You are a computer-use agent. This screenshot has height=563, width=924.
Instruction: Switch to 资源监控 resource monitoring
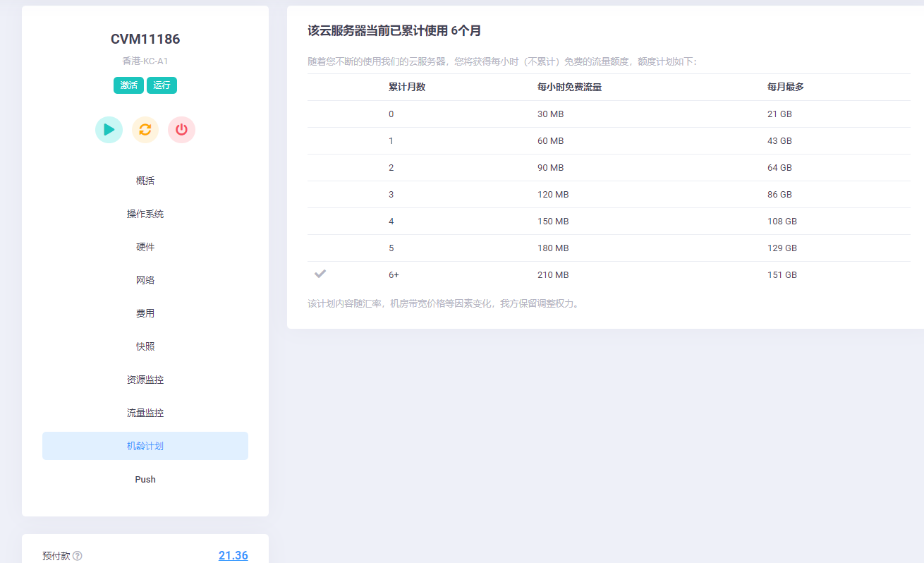click(145, 380)
